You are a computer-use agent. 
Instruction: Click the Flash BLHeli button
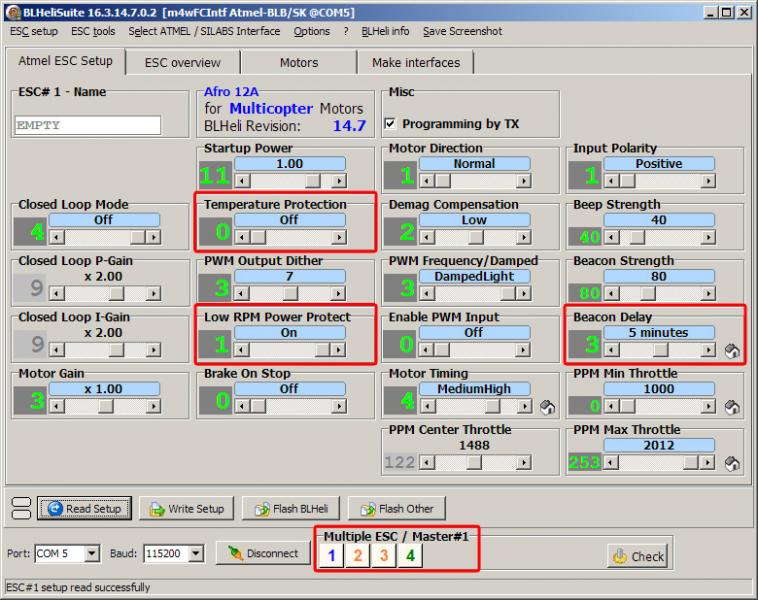pos(292,508)
